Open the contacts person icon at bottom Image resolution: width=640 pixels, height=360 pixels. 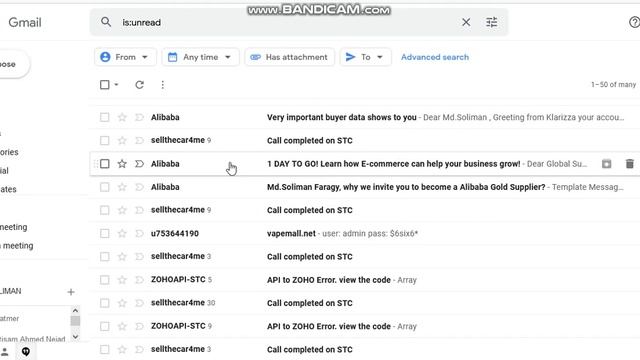(x=5, y=351)
